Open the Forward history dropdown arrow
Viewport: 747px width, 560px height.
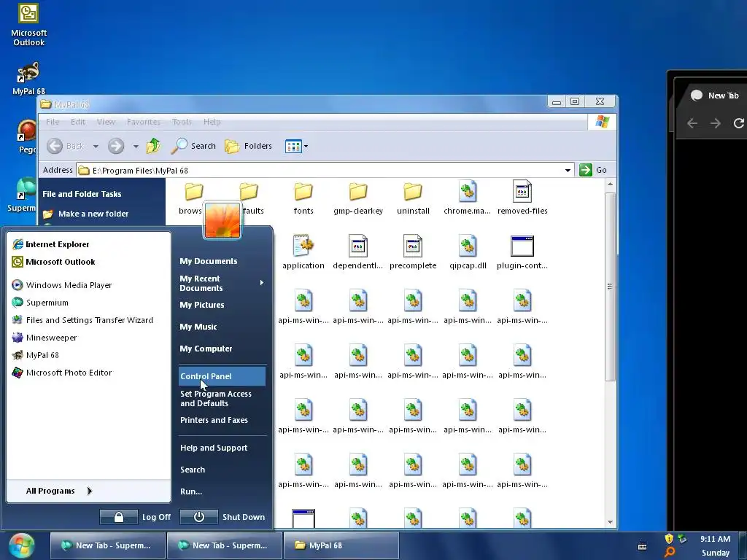[x=136, y=146]
